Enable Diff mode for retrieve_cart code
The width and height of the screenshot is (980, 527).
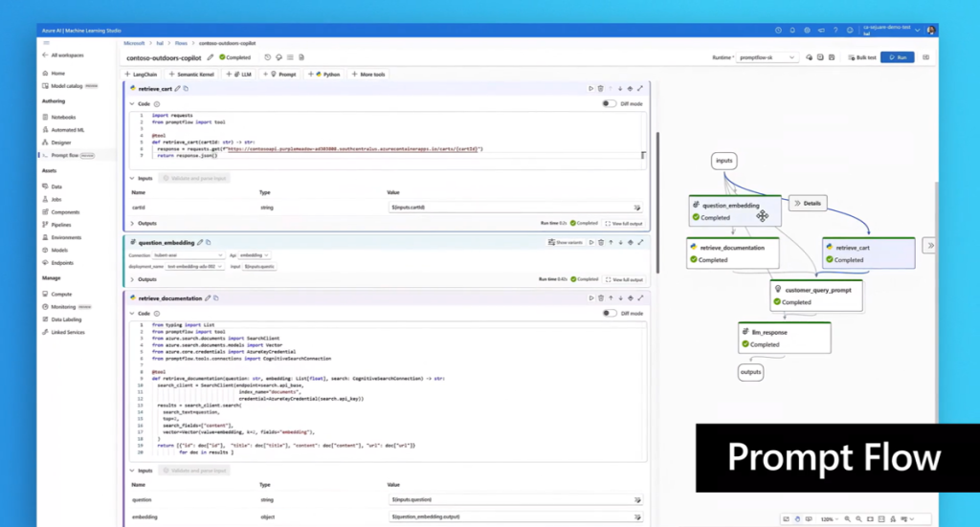tap(609, 103)
